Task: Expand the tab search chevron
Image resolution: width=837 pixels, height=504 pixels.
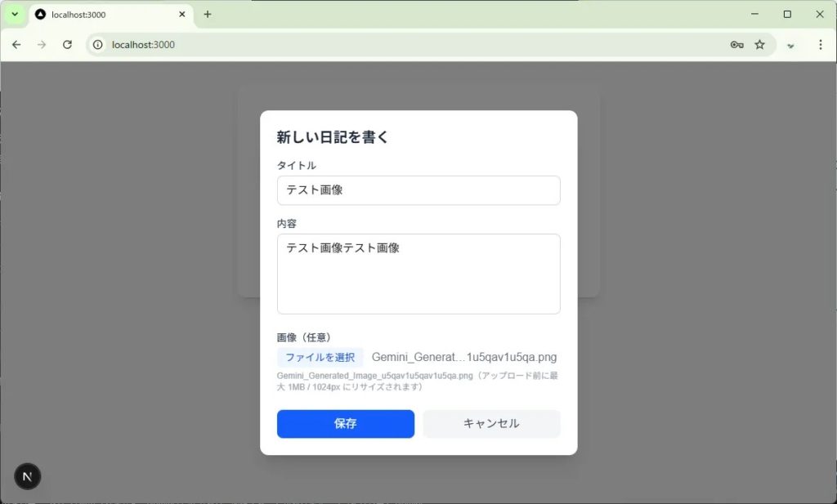Action: (x=15, y=15)
